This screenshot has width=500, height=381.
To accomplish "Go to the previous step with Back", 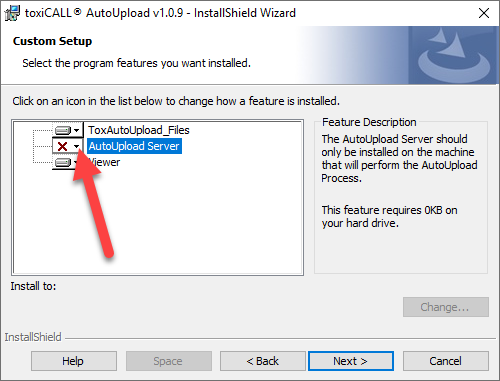I will tap(263, 361).
